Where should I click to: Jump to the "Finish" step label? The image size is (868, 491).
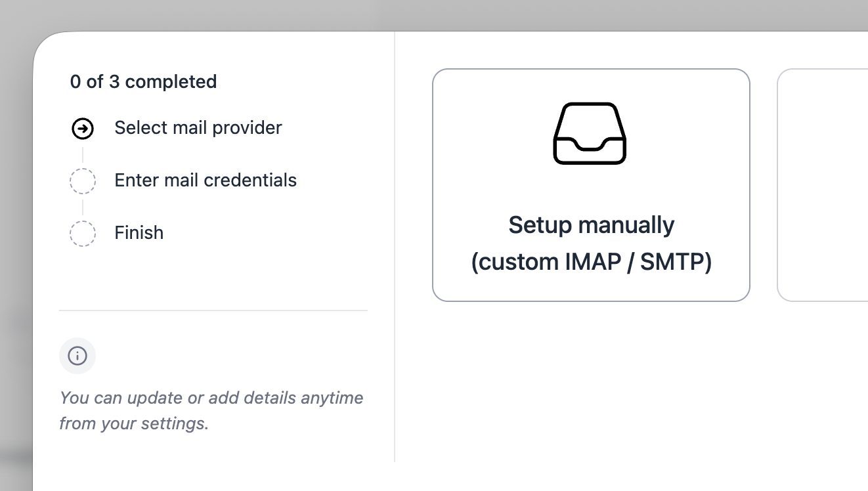tap(139, 232)
